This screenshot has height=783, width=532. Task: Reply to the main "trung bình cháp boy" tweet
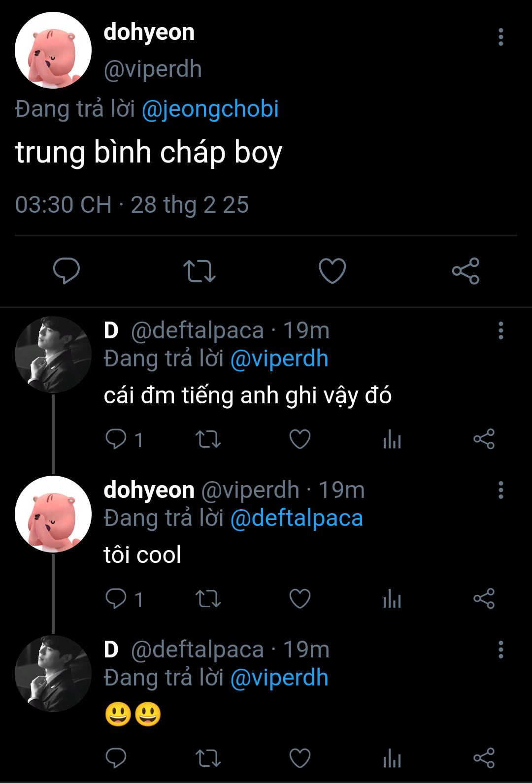pos(66,270)
